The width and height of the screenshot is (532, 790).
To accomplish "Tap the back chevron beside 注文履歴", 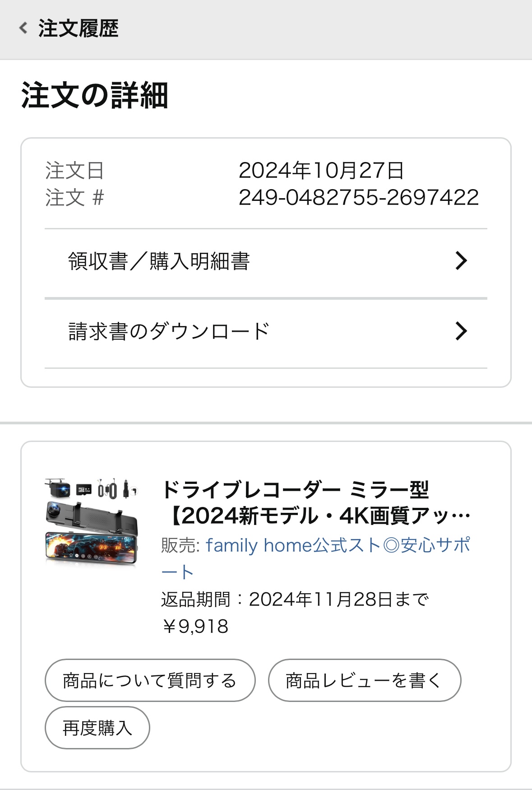I will (23, 28).
